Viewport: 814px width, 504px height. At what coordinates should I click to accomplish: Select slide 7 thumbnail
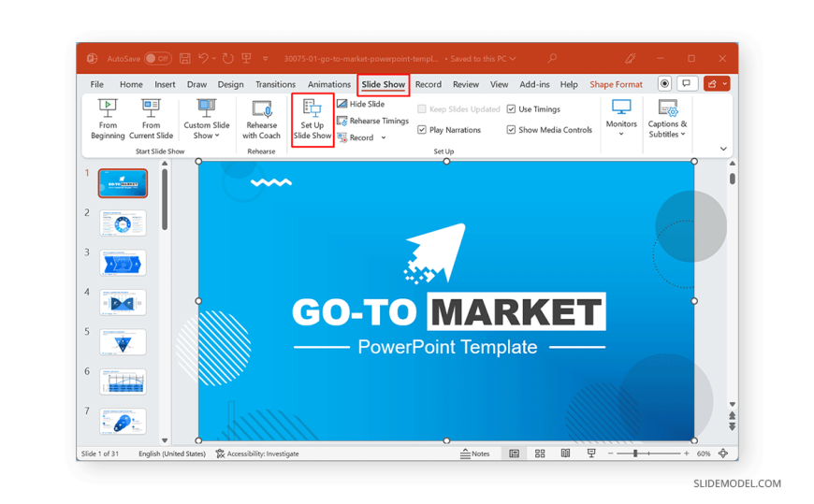pos(123,421)
